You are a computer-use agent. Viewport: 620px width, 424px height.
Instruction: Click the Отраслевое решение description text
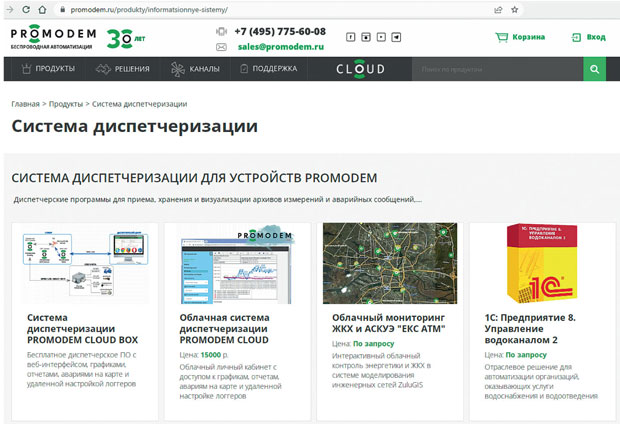pyautogui.click(x=541, y=382)
